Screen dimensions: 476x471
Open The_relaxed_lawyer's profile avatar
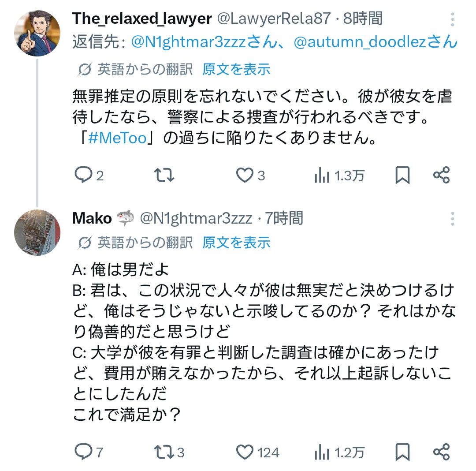click(37, 33)
